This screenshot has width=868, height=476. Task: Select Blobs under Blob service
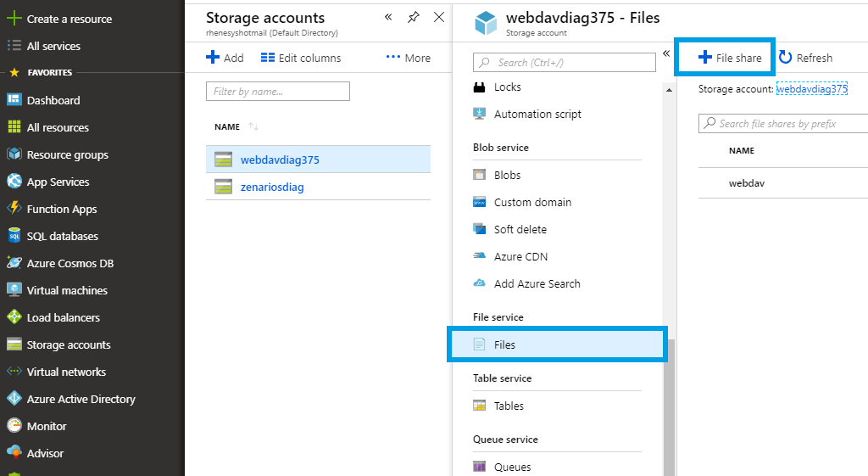[x=507, y=175]
